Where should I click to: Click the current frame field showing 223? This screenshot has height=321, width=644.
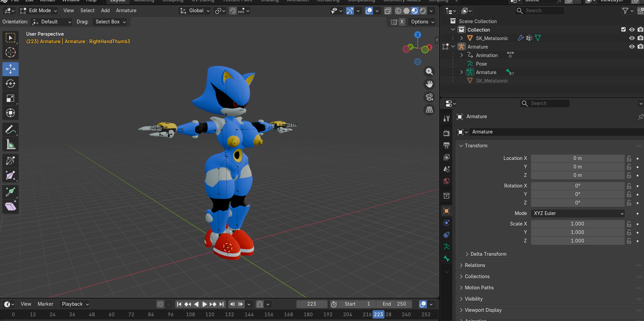[311, 304]
